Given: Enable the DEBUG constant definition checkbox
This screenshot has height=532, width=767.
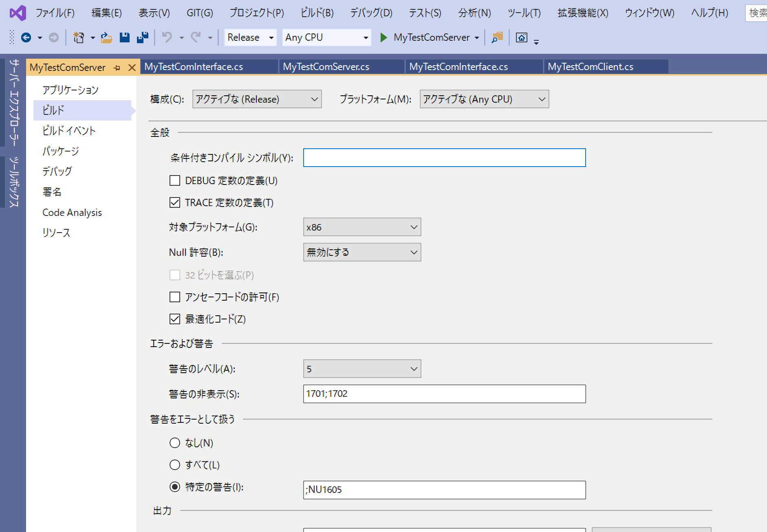Looking at the screenshot, I should point(175,180).
